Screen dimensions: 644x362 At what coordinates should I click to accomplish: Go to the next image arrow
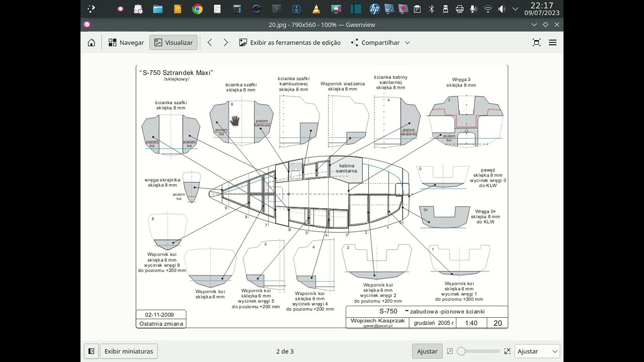tap(226, 43)
